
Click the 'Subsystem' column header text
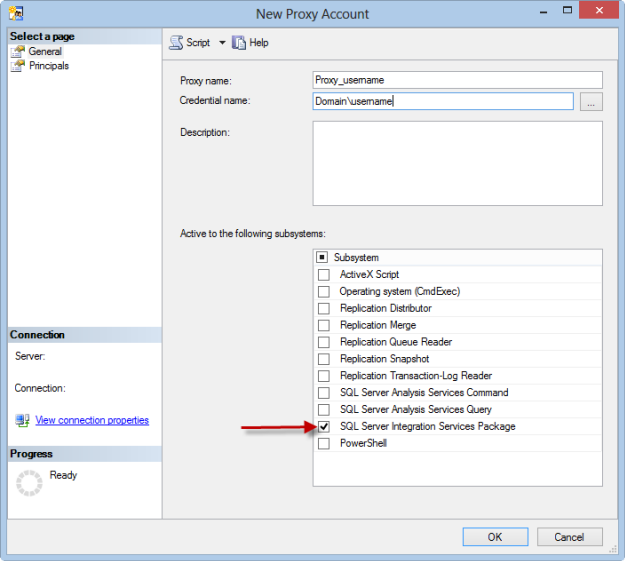click(356, 258)
